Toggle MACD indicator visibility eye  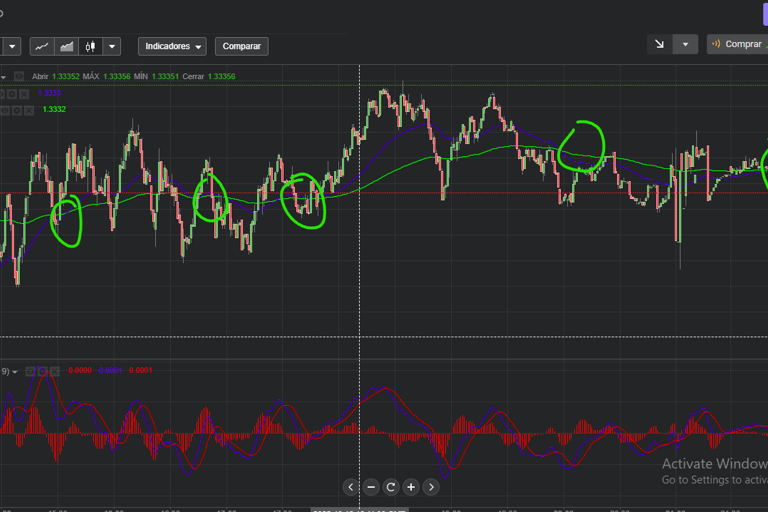[30, 372]
